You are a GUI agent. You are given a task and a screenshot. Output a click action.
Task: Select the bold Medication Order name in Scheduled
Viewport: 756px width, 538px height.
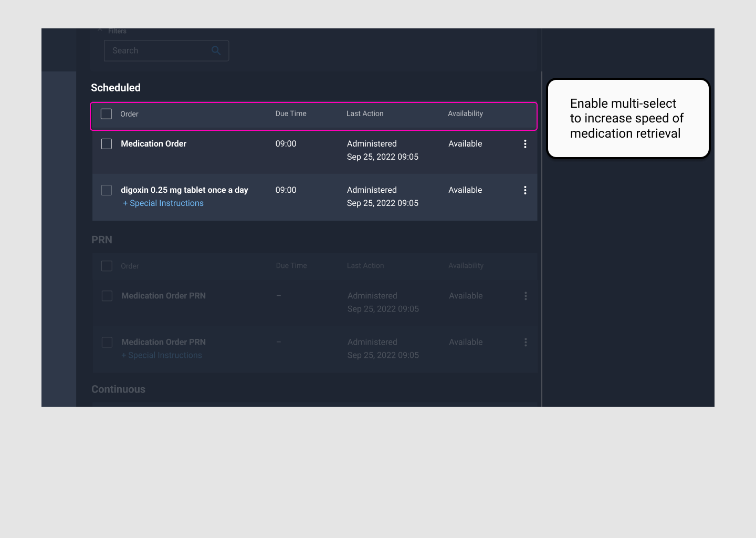pos(154,144)
